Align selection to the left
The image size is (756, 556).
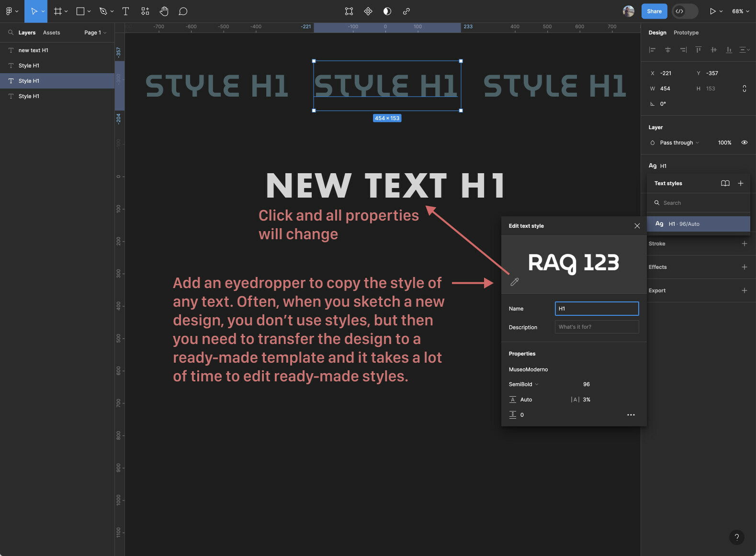652,49
